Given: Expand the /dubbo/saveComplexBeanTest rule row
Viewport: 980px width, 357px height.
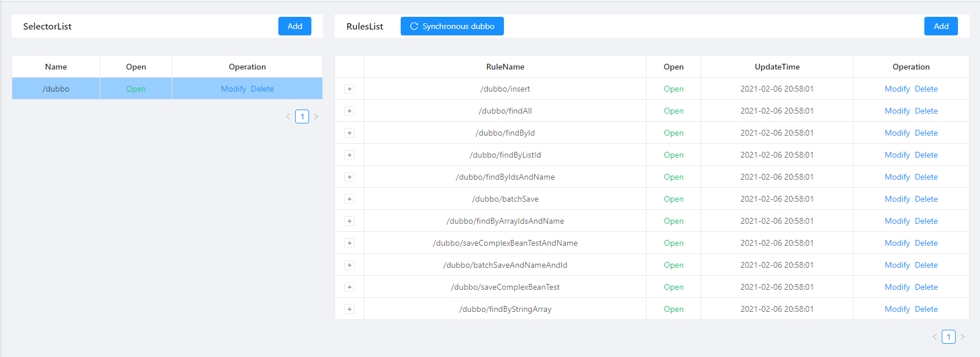Looking at the screenshot, I should click(349, 287).
